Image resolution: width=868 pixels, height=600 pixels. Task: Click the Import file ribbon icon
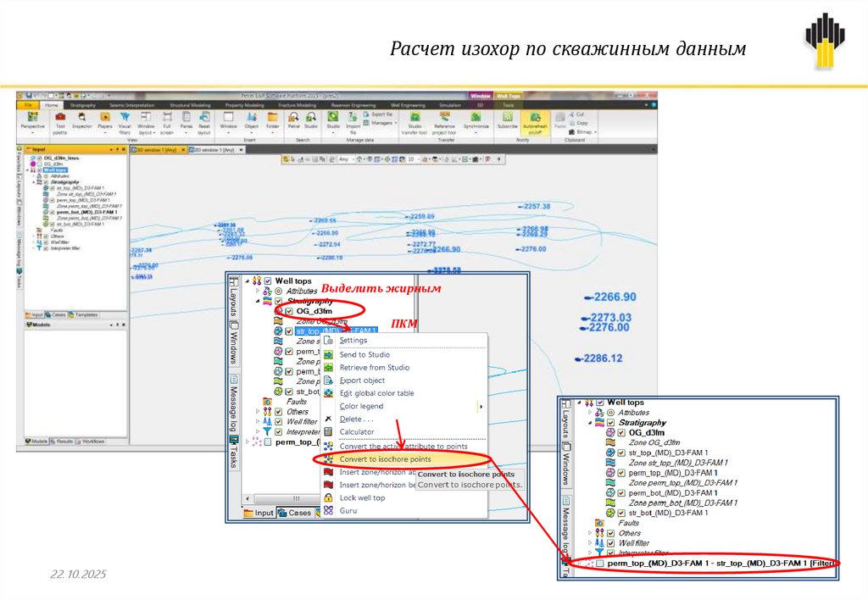point(353,119)
